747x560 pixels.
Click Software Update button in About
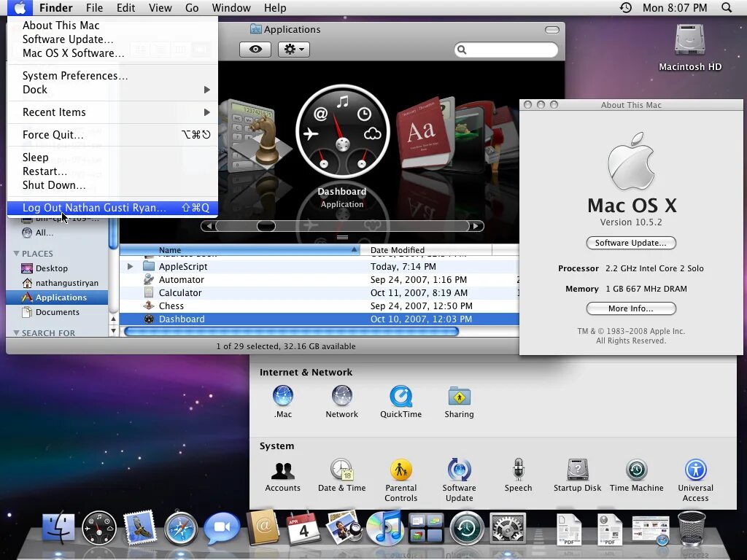pos(631,243)
